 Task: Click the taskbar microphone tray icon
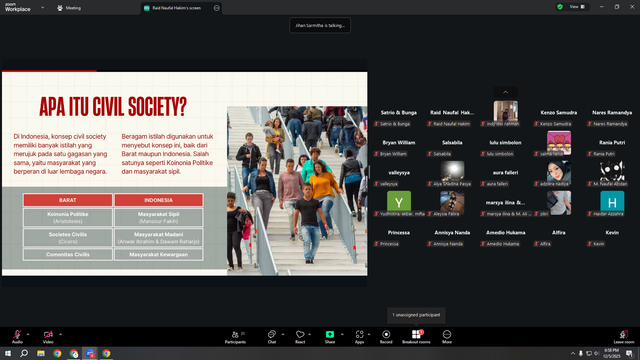pos(581,353)
